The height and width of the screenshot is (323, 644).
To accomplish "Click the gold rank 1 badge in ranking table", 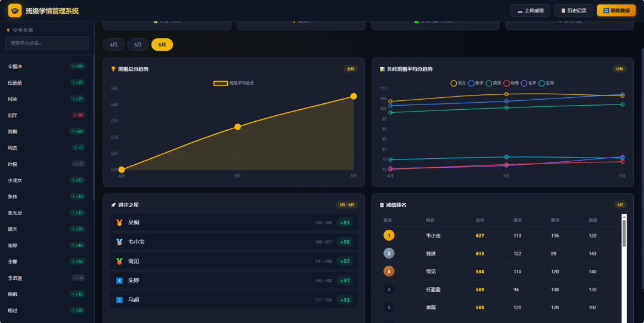I will 389,235.
